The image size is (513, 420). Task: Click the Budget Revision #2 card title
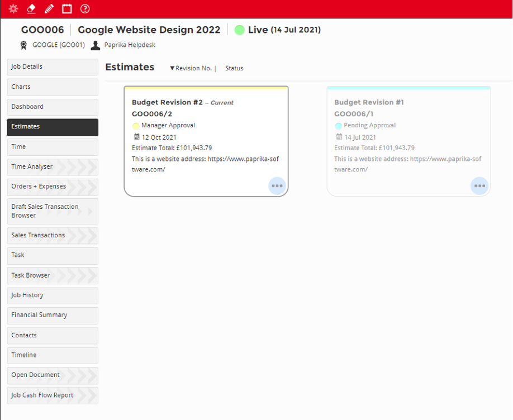click(x=167, y=102)
